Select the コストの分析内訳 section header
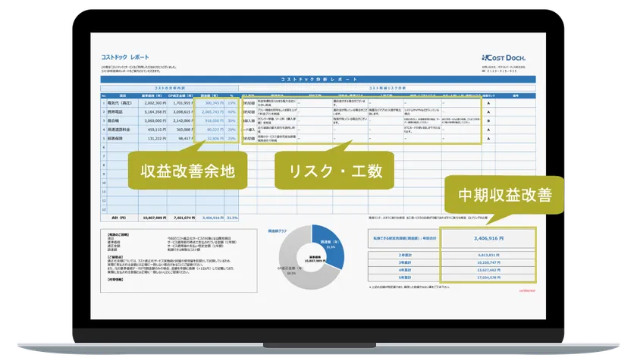Viewport: 637px width, 364px height. [x=169, y=88]
